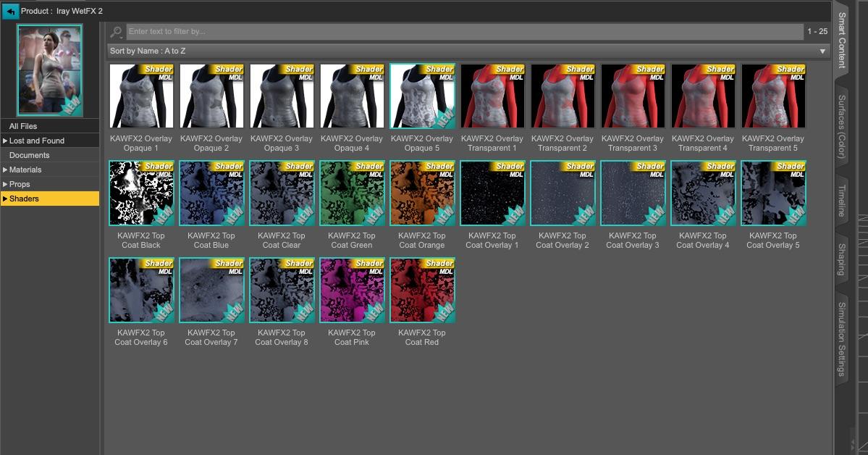Screen dimensions: 868x455
Task: Select the KAWFX2 Overlay Opaque 5 shader
Action: click(422, 96)
